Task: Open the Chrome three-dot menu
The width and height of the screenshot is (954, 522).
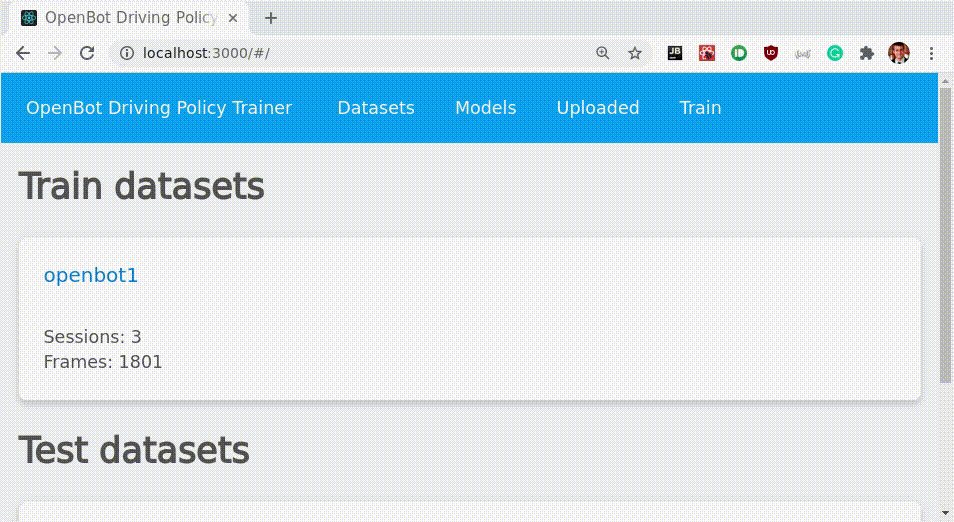Action: 931,54
